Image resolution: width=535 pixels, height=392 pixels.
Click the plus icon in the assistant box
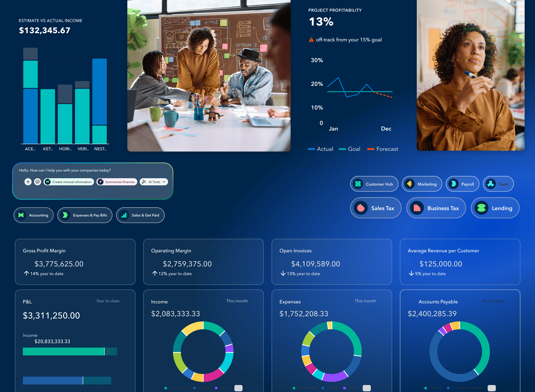click(x=28, y=182)
